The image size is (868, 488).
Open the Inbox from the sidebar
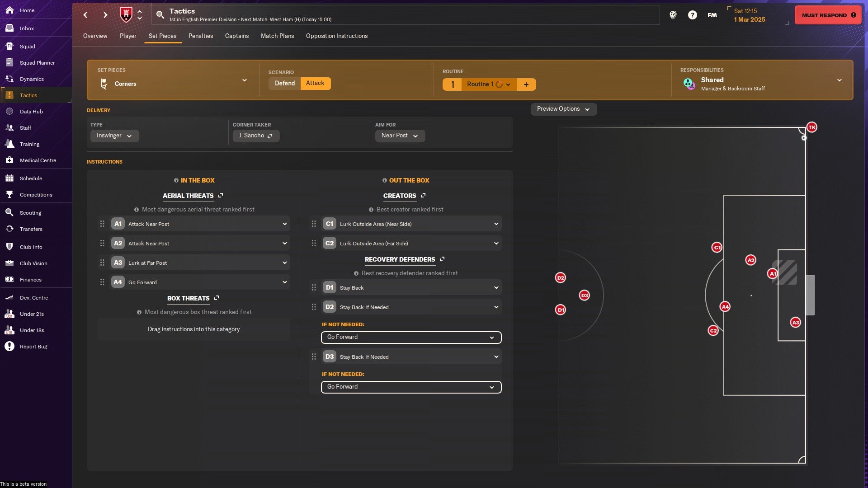click(x=27, y=28)
